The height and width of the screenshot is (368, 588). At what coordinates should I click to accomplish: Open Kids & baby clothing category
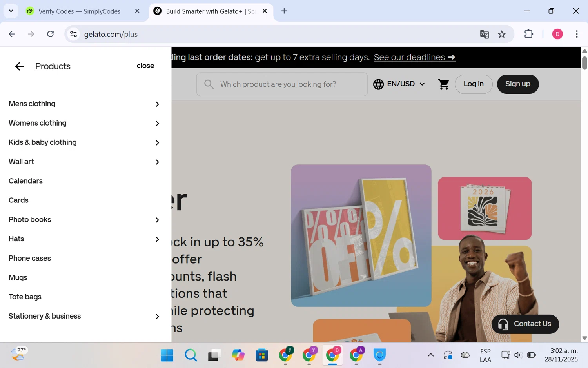click(x=43, y=142)
